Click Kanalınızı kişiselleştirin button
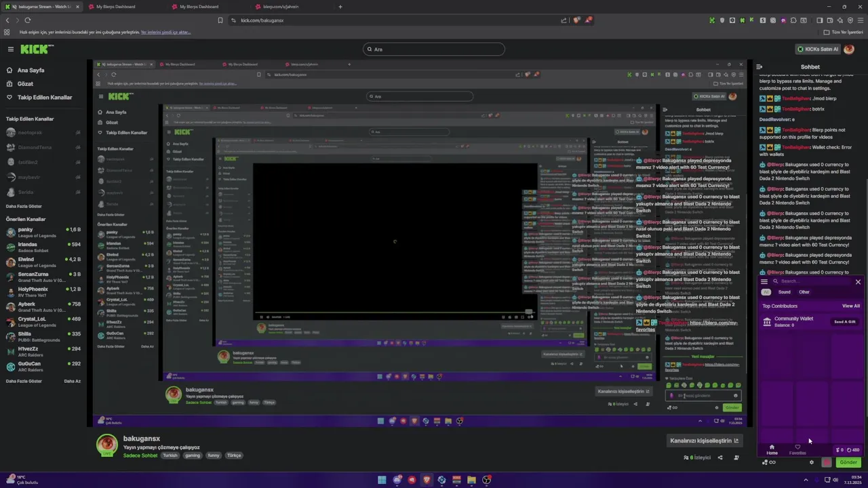The image size is (868, 488). (x=704, y=441)
